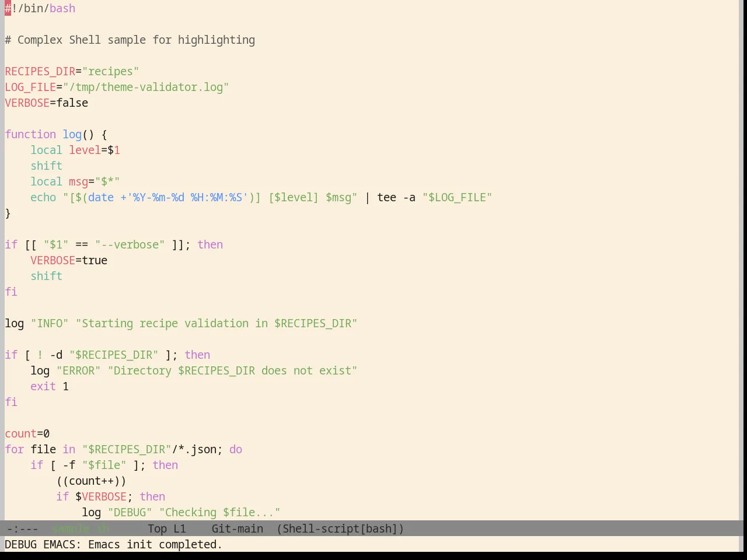Click the 'for' keyword of the for loop
This screenshot has height=560, width=747.
15,450
